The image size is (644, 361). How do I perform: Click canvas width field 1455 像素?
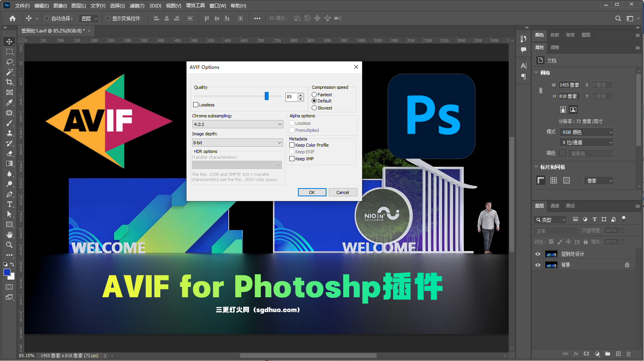[569, 85]
